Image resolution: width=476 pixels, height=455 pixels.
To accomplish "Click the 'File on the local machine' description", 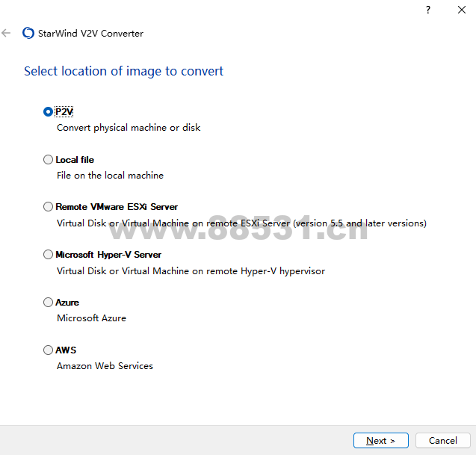I will point(110,176).
